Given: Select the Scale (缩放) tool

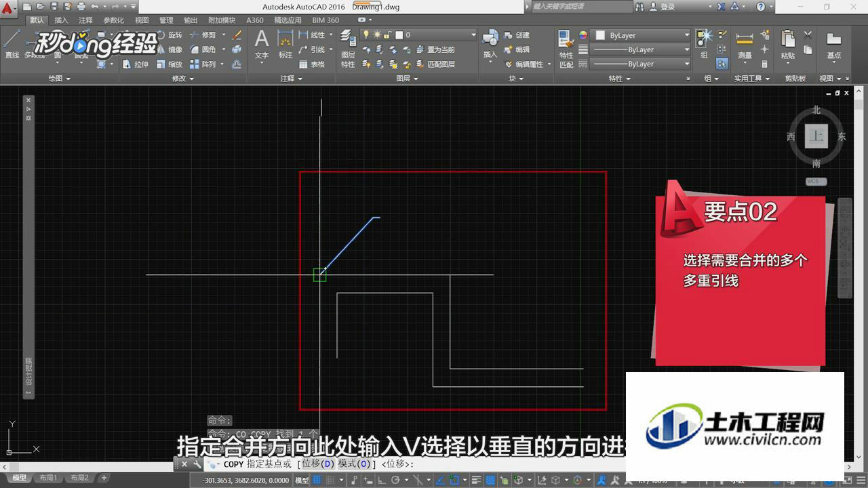Looking at the screenshot, I should (x=170, y=64).
